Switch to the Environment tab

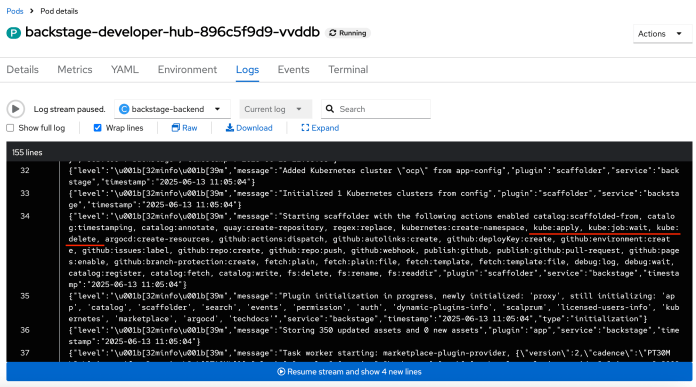(187, 70)
